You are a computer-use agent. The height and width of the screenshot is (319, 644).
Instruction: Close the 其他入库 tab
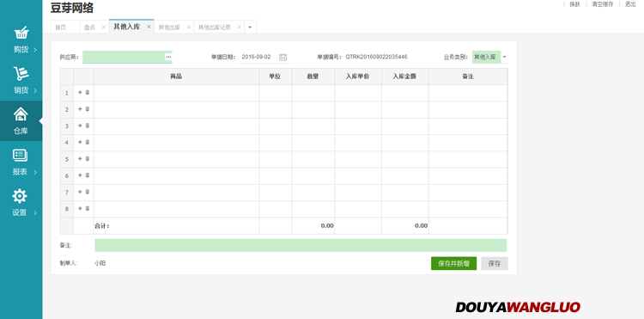(149, 27)
